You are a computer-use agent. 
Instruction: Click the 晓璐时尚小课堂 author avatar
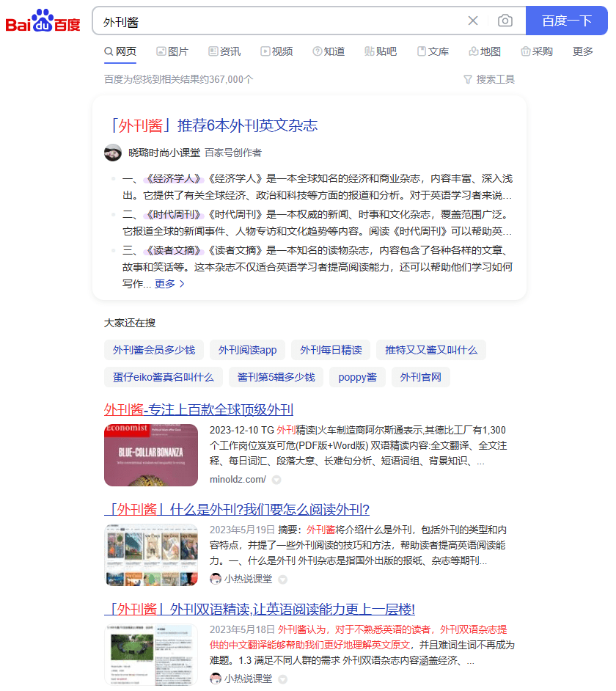pyautogui.click(x=113, y=153)
